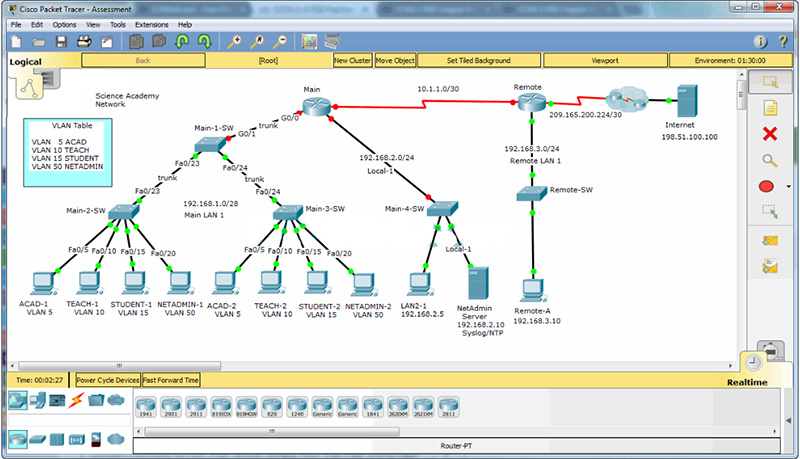The width and height of the screenshot is (800, 459).
Task: Activate the Inspect magnifier tool
Action: click(770, 161)
